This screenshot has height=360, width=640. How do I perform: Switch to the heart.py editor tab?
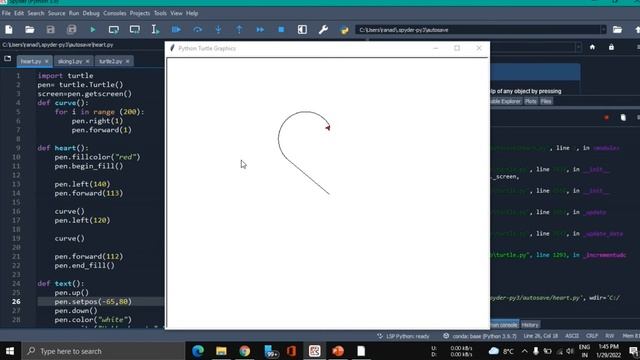pos(31,61)
